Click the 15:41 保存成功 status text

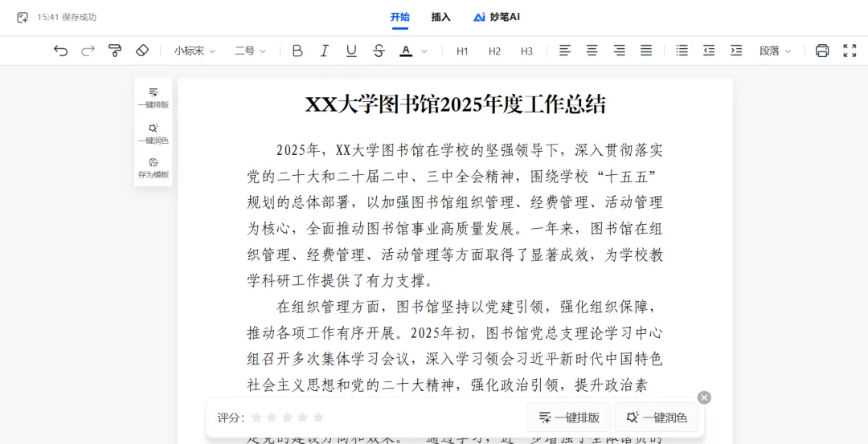pos(67,17)
